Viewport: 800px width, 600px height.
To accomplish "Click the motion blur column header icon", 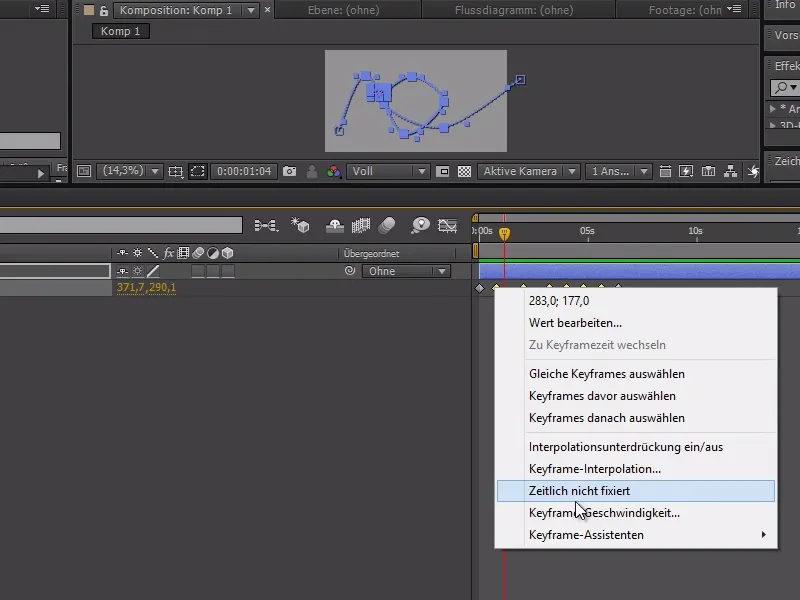I will pos(198,253).
